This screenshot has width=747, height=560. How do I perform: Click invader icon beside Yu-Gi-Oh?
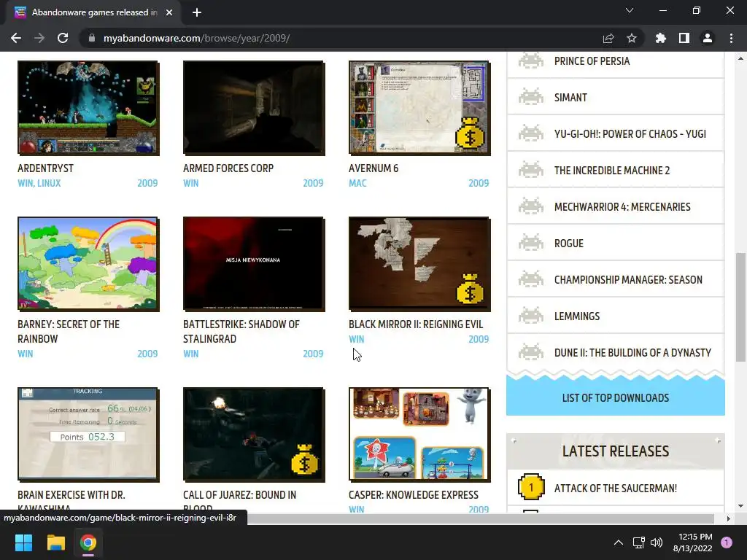[x=531, y=134]
